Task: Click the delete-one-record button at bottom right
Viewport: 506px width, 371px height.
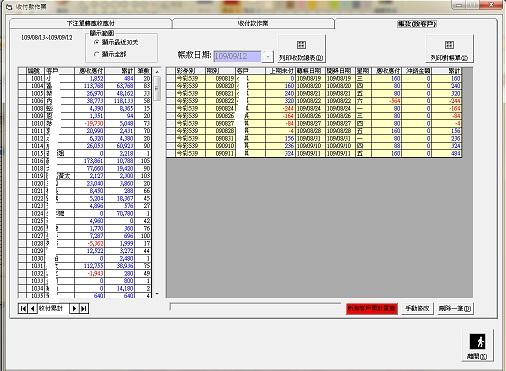Action: (x=455, y=308)
